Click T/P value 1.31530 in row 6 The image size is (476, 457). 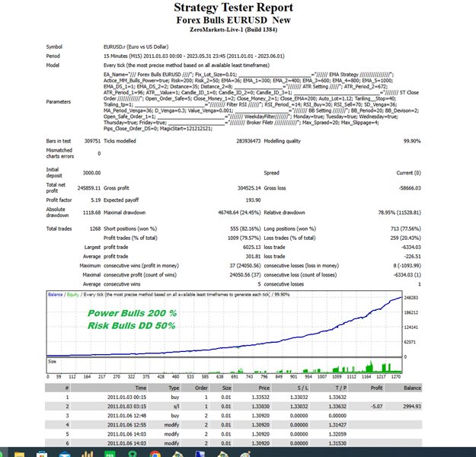337,443
